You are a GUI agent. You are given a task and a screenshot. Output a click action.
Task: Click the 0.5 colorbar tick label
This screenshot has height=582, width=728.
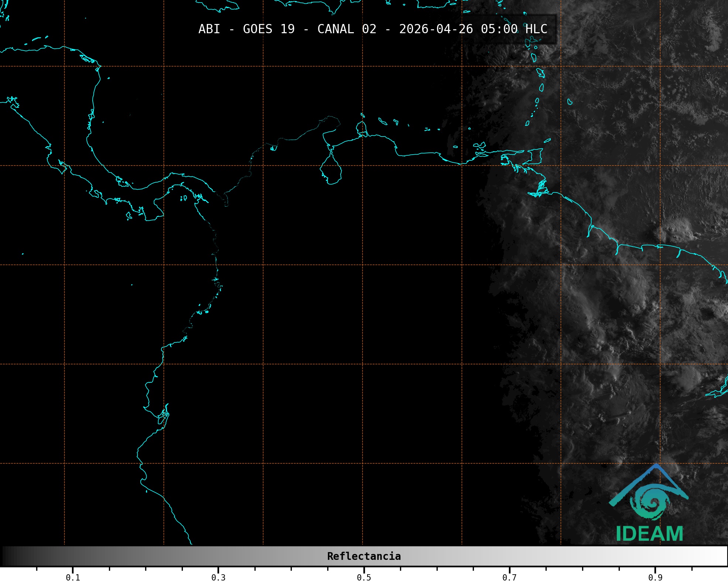click(364, 577)
